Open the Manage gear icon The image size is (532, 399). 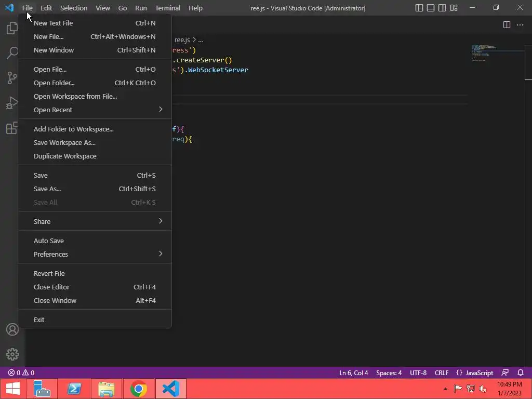click(12, 354)
